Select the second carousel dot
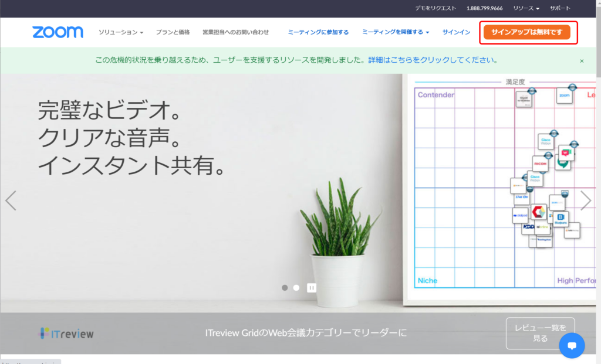This screenshot has height=364, width=601. pos(296,287)
